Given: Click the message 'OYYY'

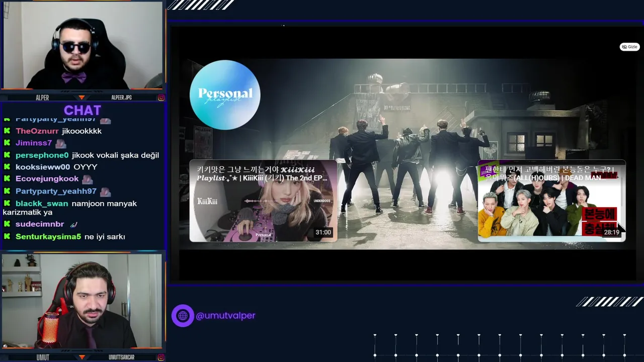Looking at the screenshot, I should point(86,167).
